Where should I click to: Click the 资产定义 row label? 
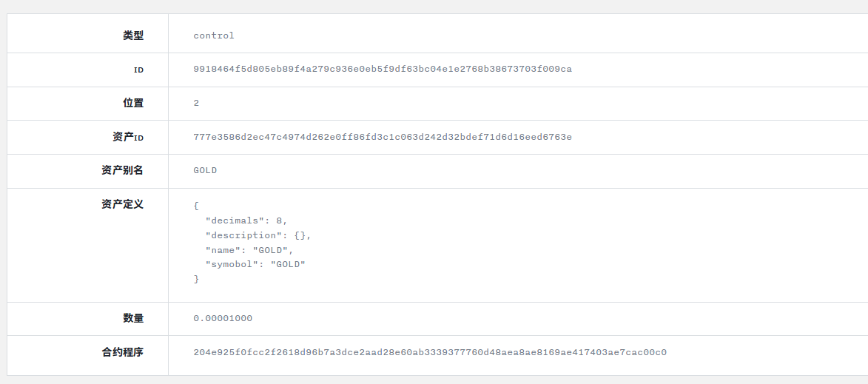point(122,204)
